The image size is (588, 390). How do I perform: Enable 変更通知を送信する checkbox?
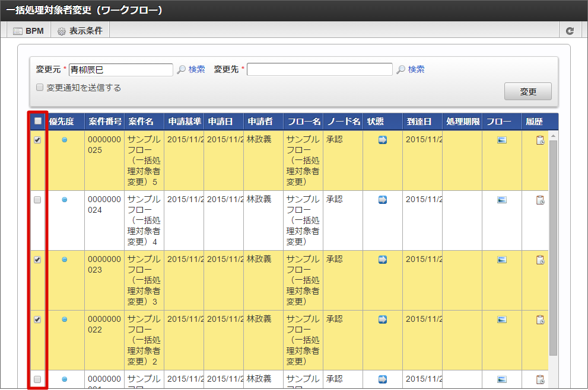(x=40, y=87)
